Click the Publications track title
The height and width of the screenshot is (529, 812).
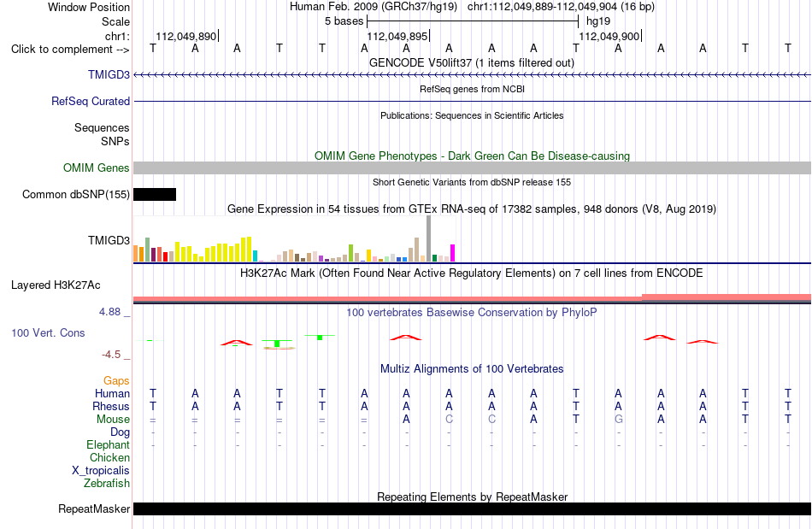coord(472,115)
